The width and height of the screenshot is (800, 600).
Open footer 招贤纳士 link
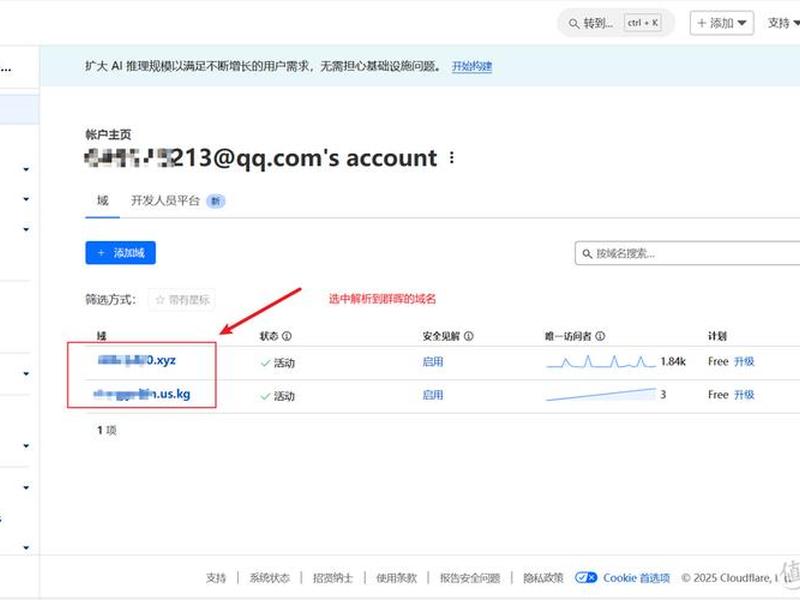(x=333, y=578)
